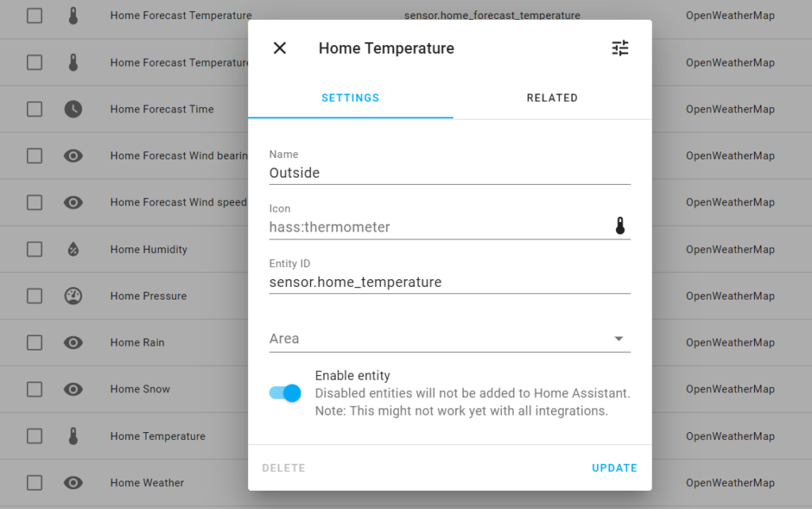
Task: Click the Delete button
Action: pos(284,469)
